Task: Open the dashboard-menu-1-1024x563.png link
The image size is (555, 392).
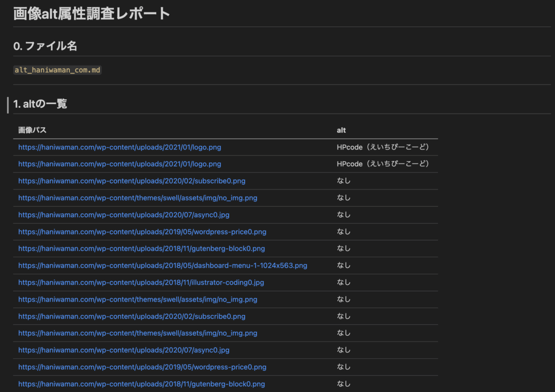Action: 163,266
